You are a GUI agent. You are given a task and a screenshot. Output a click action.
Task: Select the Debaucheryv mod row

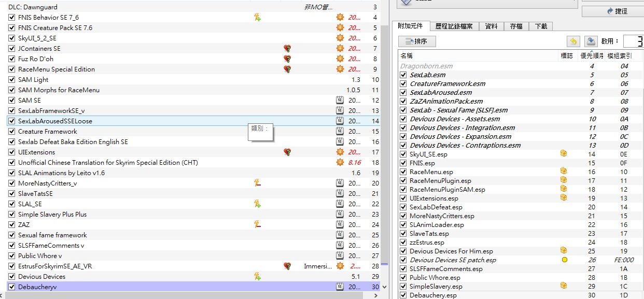193,287
